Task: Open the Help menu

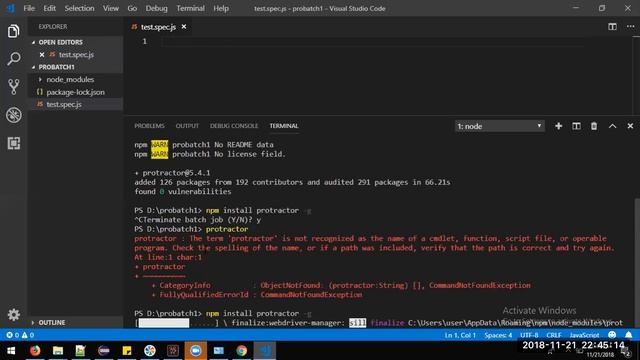Action: pyautogui.click(x=221, y=8)
